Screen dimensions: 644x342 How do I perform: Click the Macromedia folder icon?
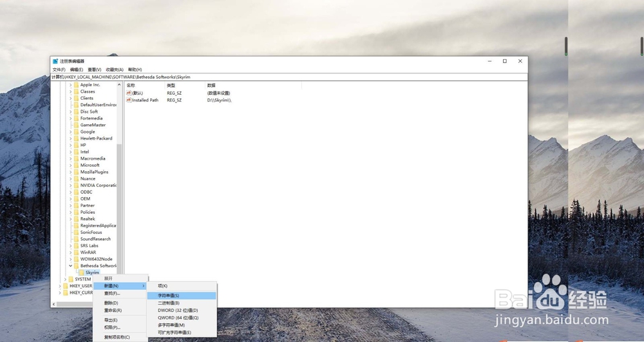tap(77, 158)
